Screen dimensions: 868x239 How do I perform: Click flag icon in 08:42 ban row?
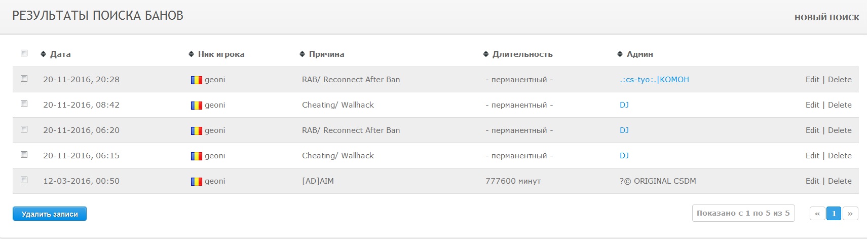click(197, 106)
